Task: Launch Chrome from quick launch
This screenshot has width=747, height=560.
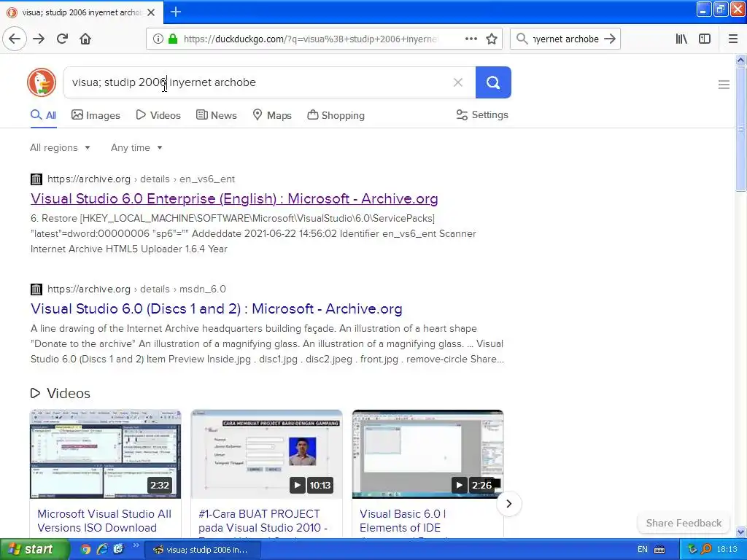Action: coord(85,550)
